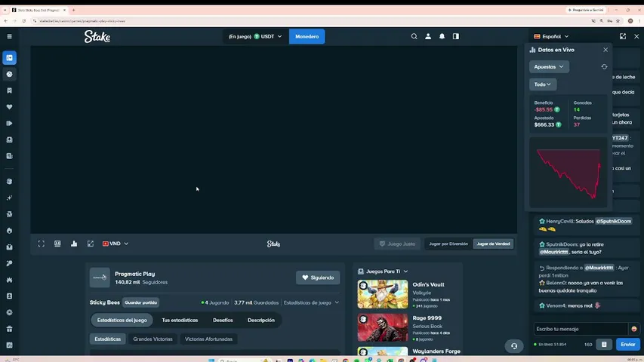The image size is (644, 362).
Task: Open the notifications bell
Action: pos(442,36)
